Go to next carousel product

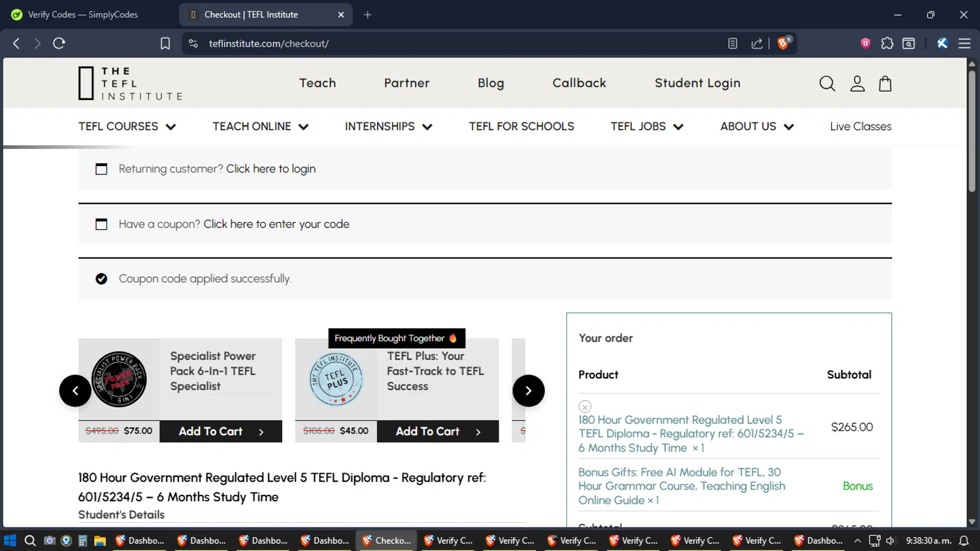pos(529,391)
